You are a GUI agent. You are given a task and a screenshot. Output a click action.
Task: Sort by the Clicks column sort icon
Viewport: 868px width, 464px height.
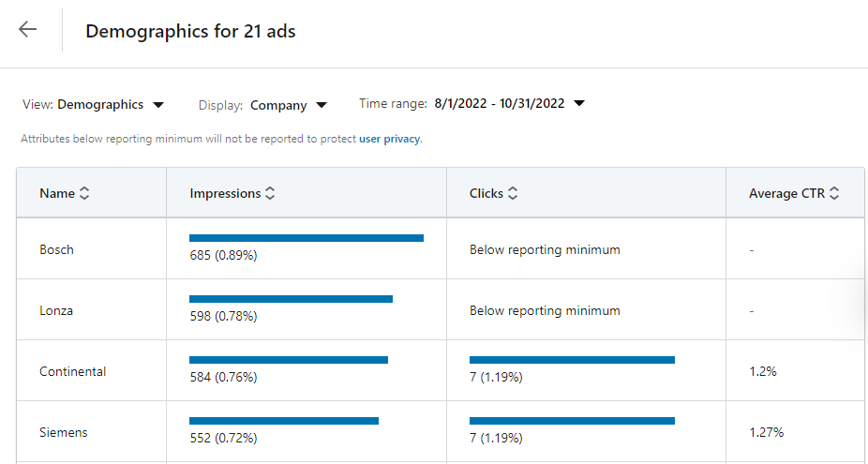click(x=513, y=193)
